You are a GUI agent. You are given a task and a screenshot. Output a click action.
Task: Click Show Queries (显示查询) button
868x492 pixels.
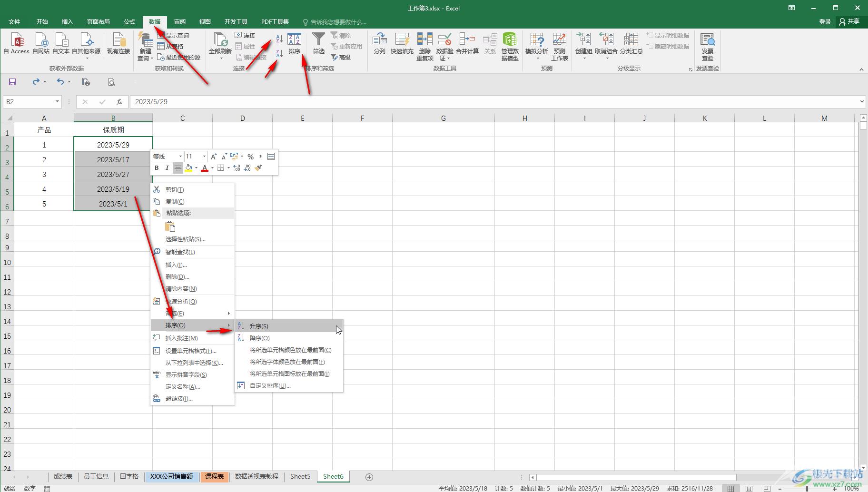coord(173,36)
